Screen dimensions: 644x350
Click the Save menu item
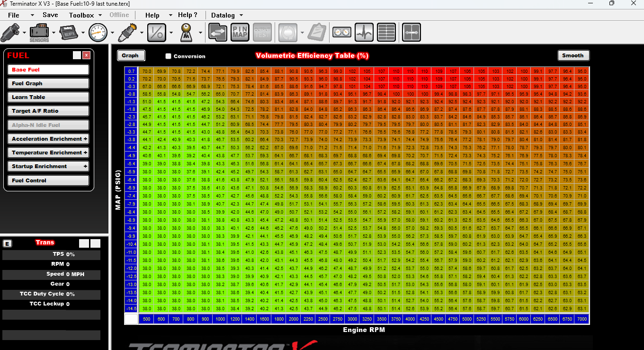coord(50,15)
